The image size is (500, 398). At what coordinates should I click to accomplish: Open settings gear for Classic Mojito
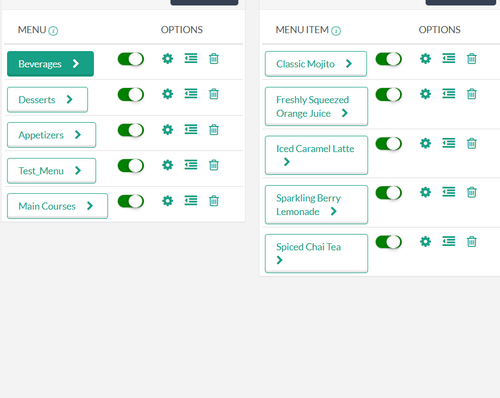coord(425,59)
